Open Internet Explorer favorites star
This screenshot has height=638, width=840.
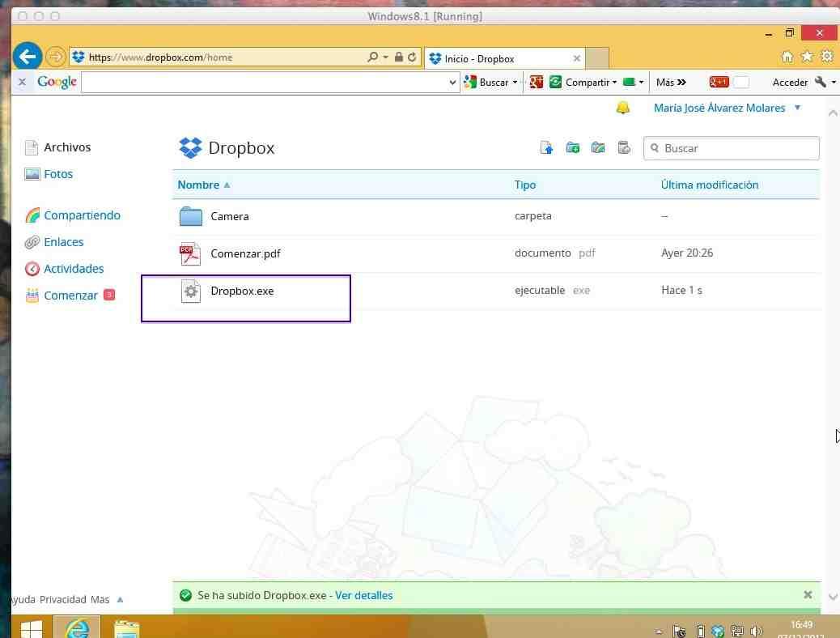807,57
